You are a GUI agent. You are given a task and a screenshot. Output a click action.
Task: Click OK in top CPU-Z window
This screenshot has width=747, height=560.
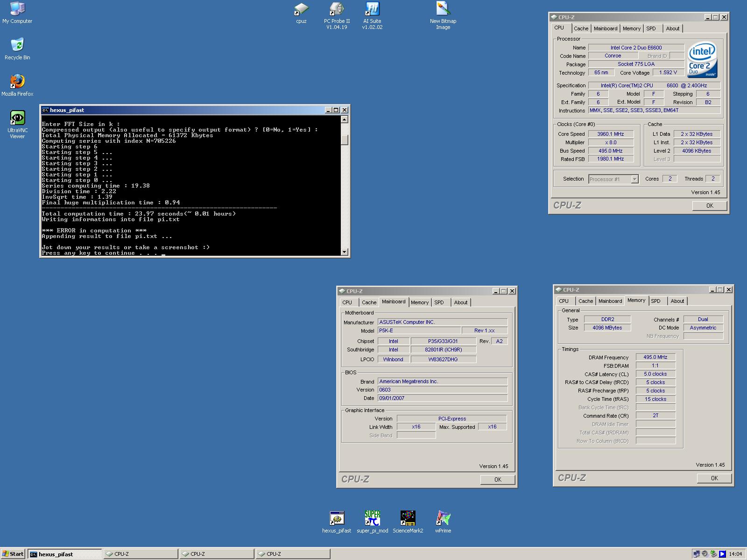click(710, 205)
